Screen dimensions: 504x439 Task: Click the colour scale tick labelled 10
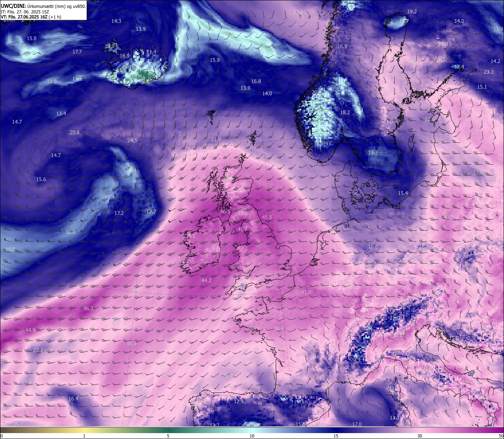click(252, 436)
